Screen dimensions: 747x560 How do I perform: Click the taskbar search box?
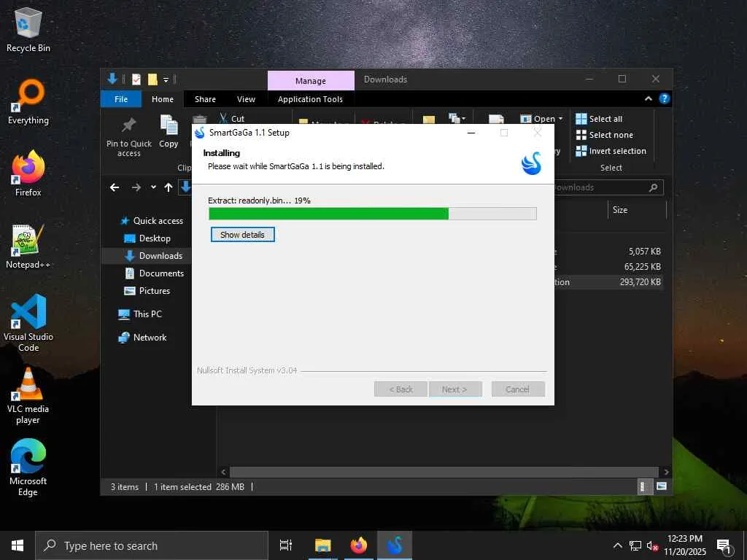152,545
